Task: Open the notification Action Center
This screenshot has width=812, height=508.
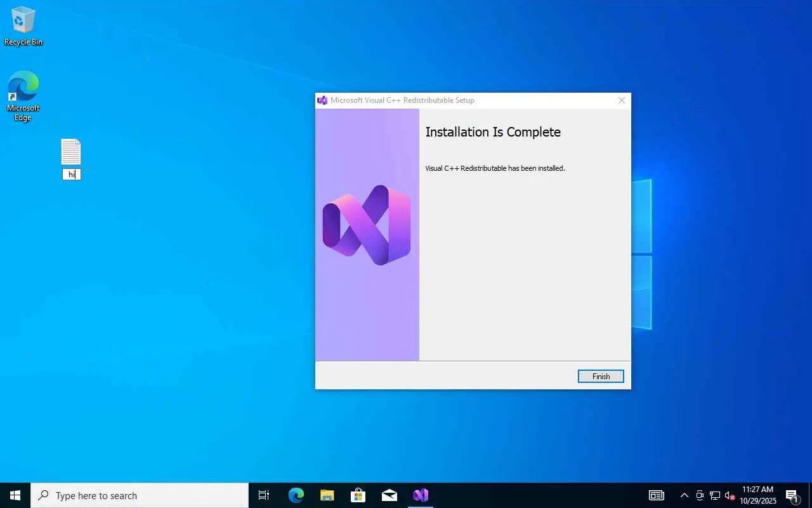Action: (x=792, y=495)
